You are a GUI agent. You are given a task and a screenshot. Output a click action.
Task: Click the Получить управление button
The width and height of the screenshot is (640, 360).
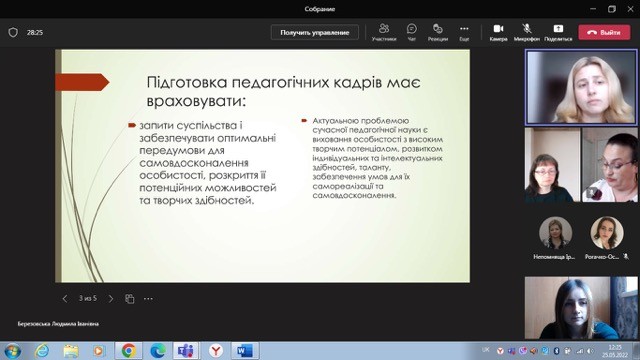[315, 32]
